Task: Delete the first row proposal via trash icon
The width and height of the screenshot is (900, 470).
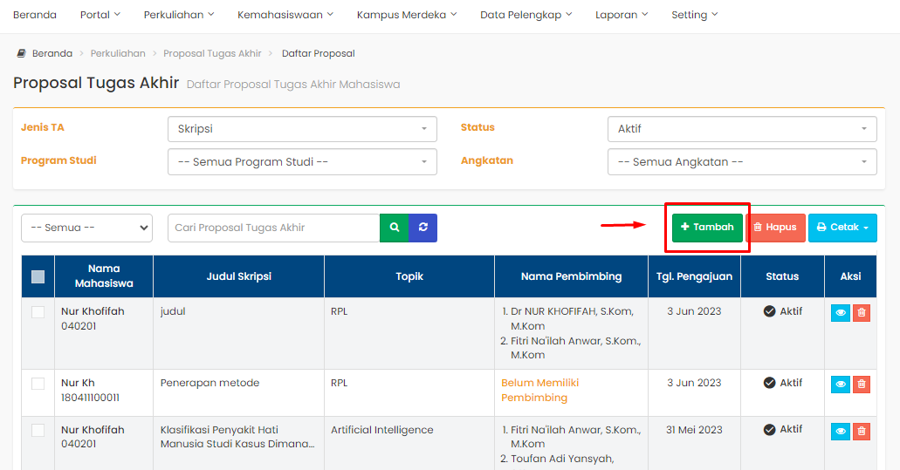Action: [x=861, y=313]
